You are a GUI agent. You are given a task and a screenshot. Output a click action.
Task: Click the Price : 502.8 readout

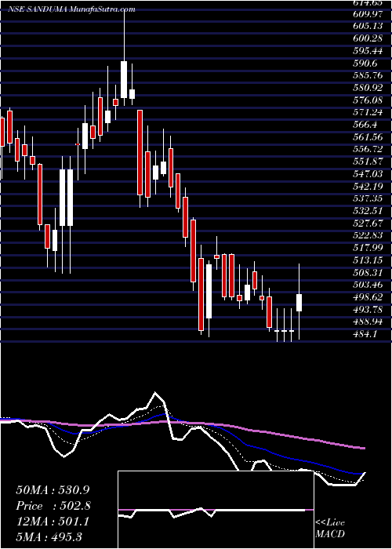pos(53,506)
